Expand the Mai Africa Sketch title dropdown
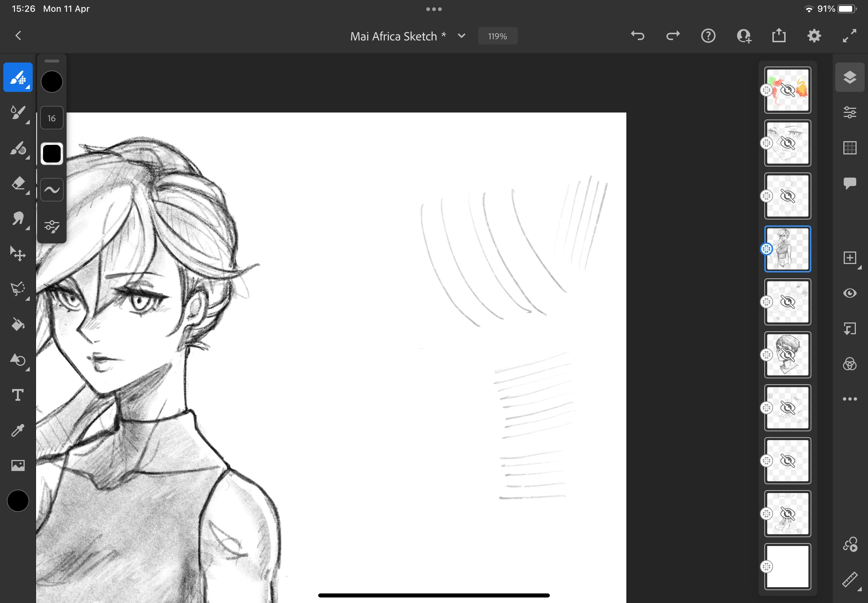 461,36
